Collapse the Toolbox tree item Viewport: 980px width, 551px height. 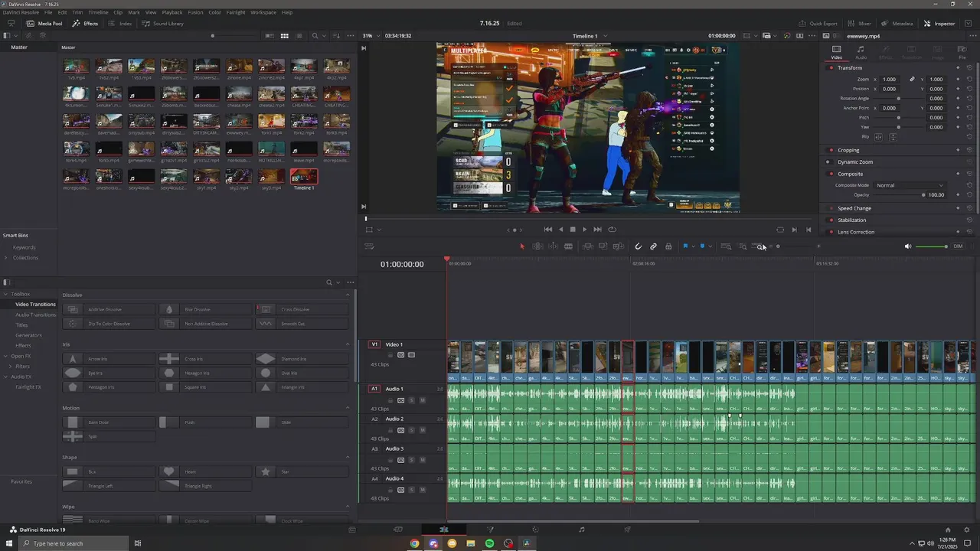(5, 294)
